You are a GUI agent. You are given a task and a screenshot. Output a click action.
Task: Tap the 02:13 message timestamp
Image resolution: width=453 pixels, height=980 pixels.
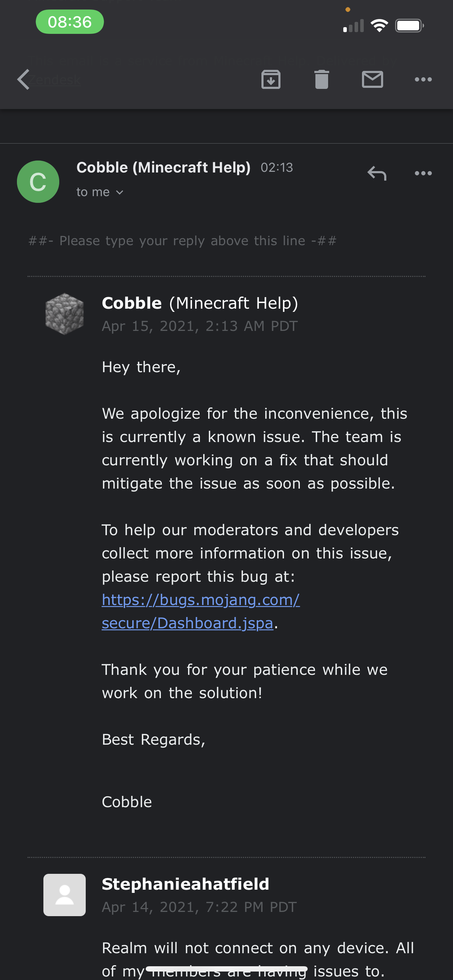click(277, 168)
